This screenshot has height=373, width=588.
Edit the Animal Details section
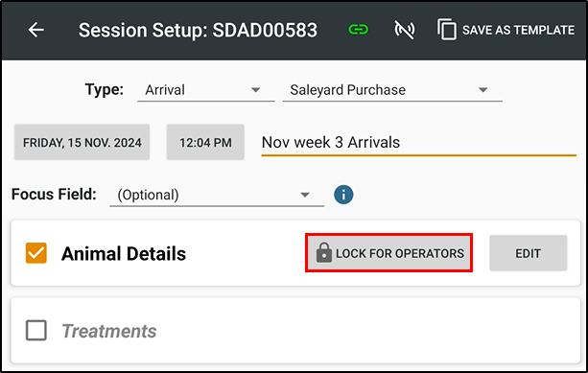[x=528, y=253]
